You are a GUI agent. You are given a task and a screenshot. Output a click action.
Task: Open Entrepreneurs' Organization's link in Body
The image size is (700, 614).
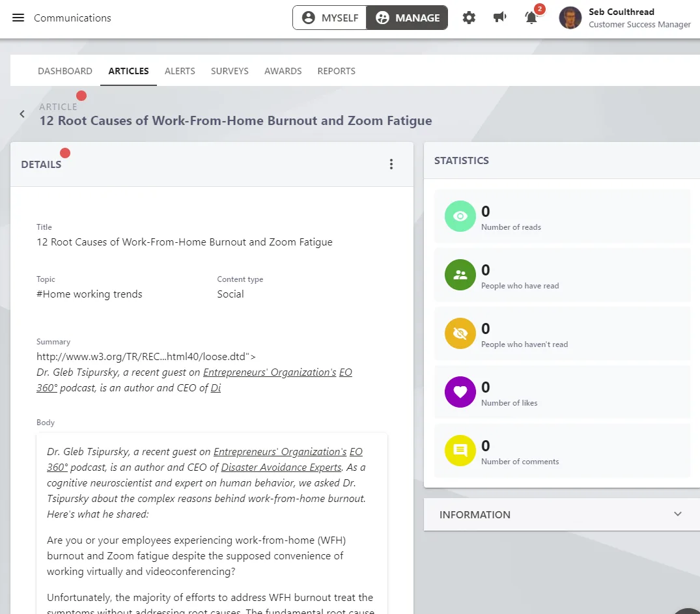click(x=280, y=452)
